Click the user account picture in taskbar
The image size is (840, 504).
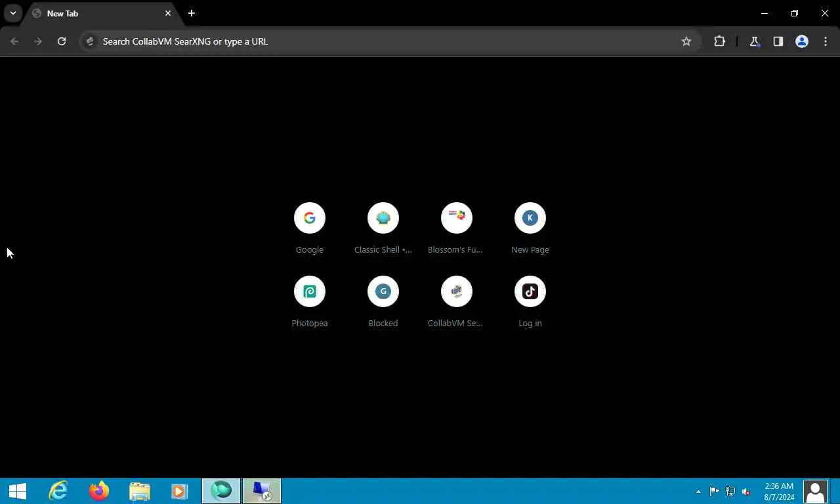coord(815,492)
